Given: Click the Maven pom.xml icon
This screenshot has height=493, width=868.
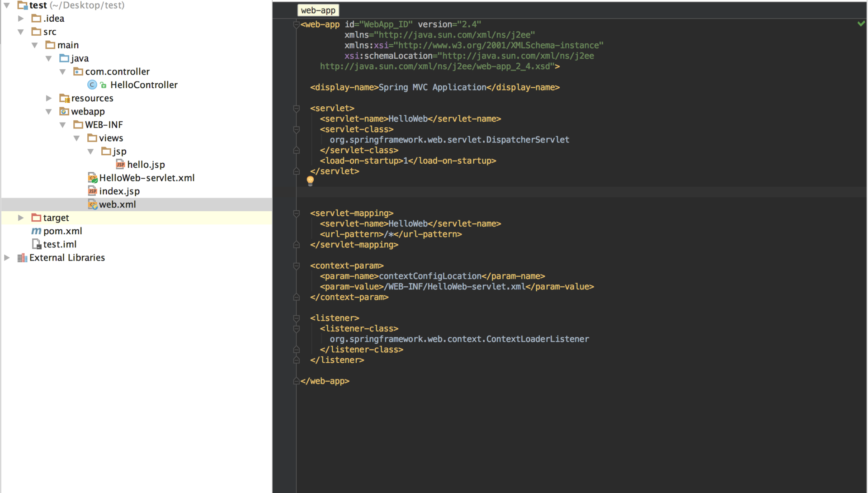Looking at the screenshot, I should [x=36, y=231].
